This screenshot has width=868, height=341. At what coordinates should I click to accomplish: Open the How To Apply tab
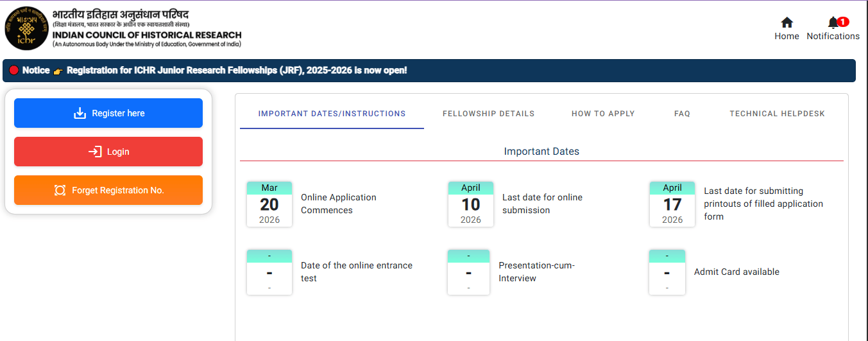coord(602,114)
